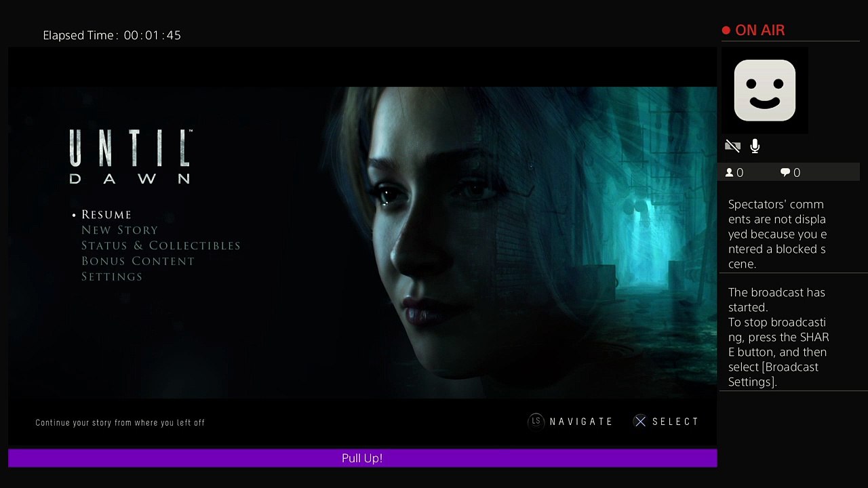Click the red ON AIR indicator
The height and width of the screenshot is (488, 868).
(753, 30)
